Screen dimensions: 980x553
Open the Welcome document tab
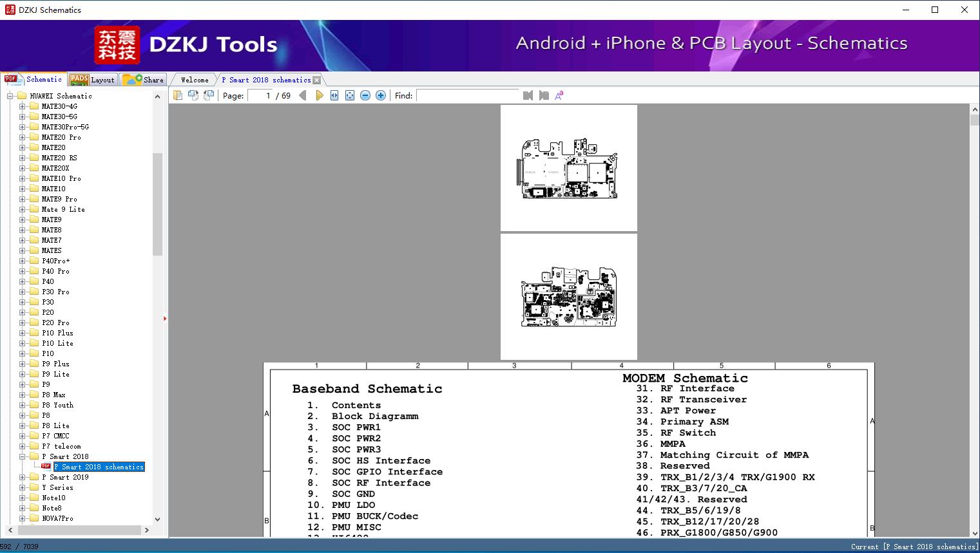[194, 80]
